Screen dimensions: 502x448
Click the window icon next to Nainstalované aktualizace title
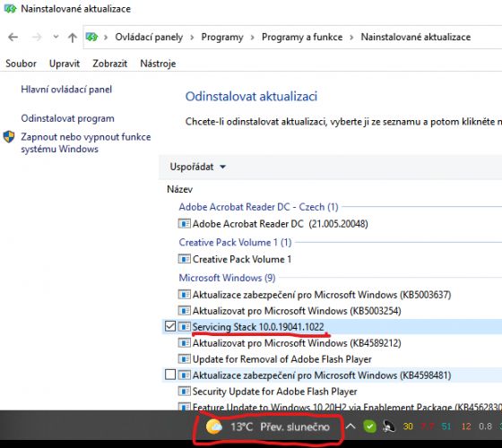[x=10, y=9]
